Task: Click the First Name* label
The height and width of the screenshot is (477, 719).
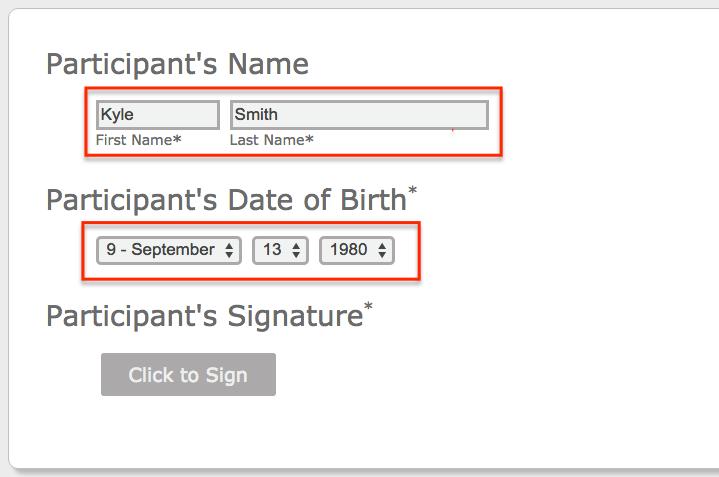Action: point(138,140)
